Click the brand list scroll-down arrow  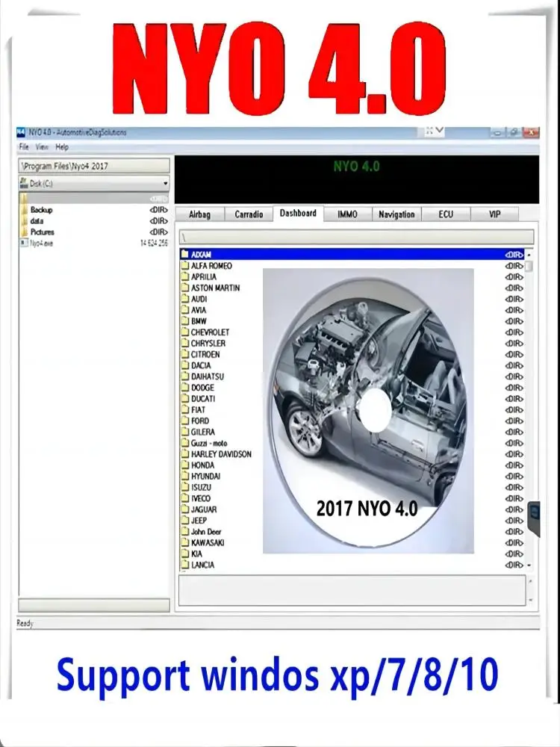click(x=529, y=565)
